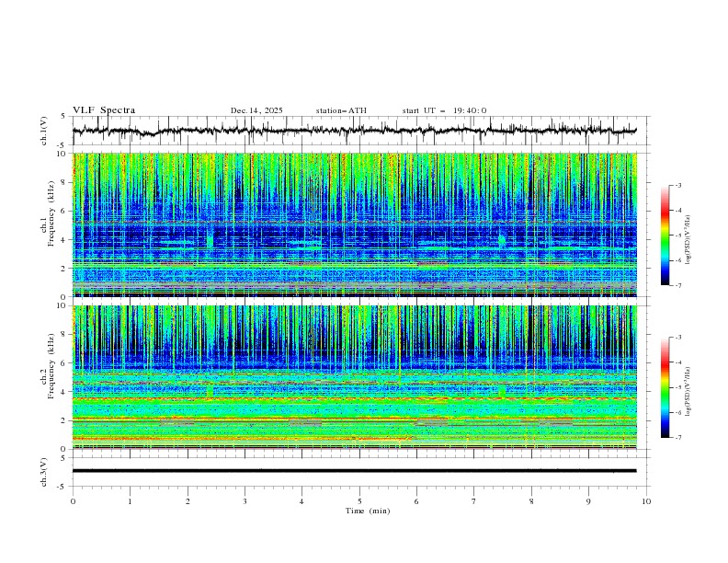Screen dimensions: 728x563
Task: Click the "6" tick on the Time (min) axis
Action: point(416,501)
